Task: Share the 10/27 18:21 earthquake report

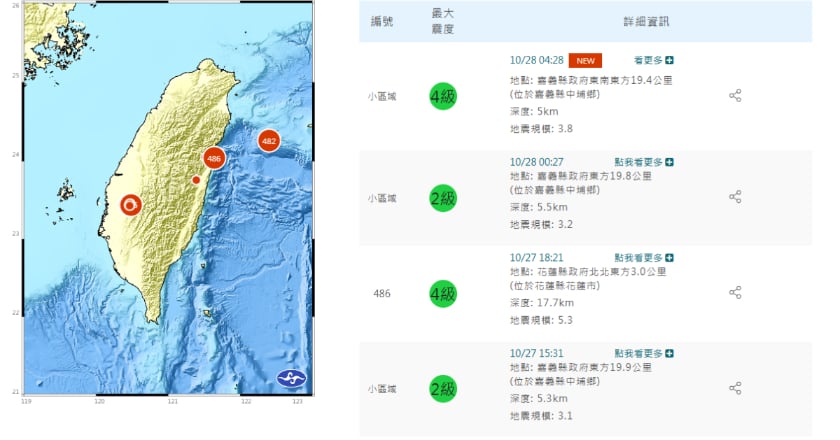Action: click(735, 293)
